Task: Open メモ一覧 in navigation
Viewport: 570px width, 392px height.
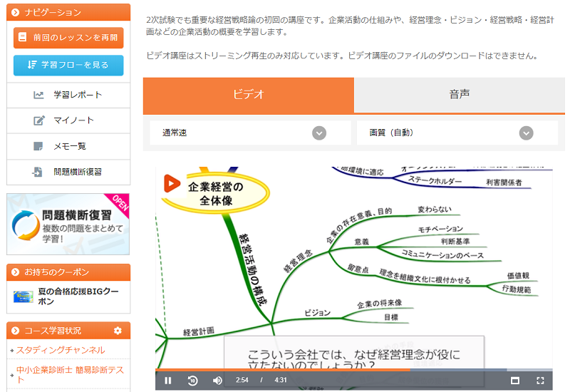Action: pyautogui.click(x=68, y=146)
